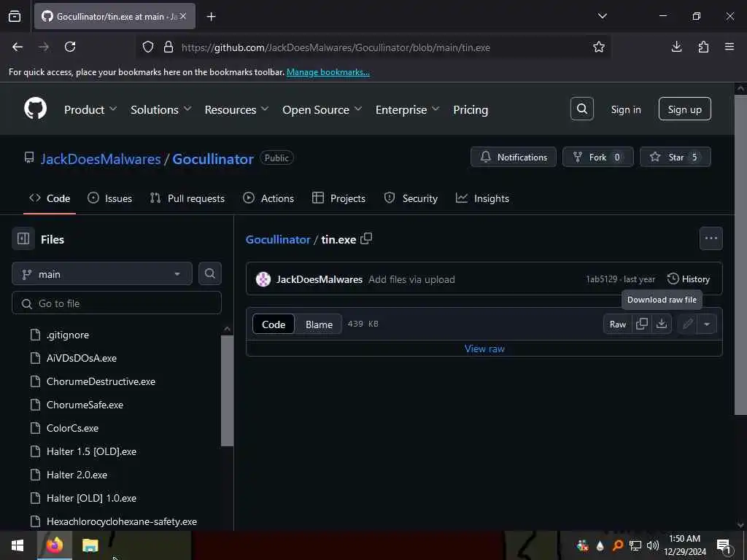Open new tab with plus icon

211,17
